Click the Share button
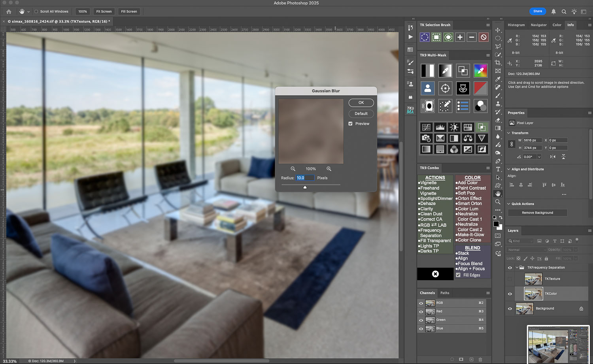 pos(538,11)
